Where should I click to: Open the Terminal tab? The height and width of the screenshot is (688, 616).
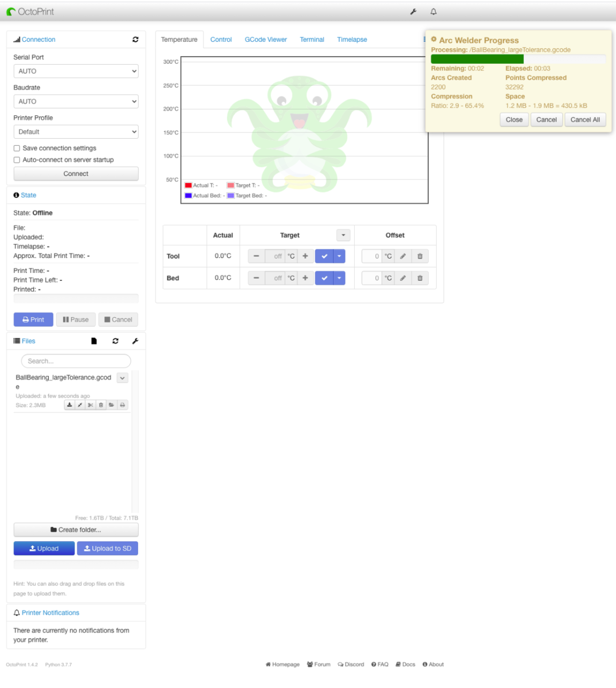pyautogui.click(x=312, y=40)
